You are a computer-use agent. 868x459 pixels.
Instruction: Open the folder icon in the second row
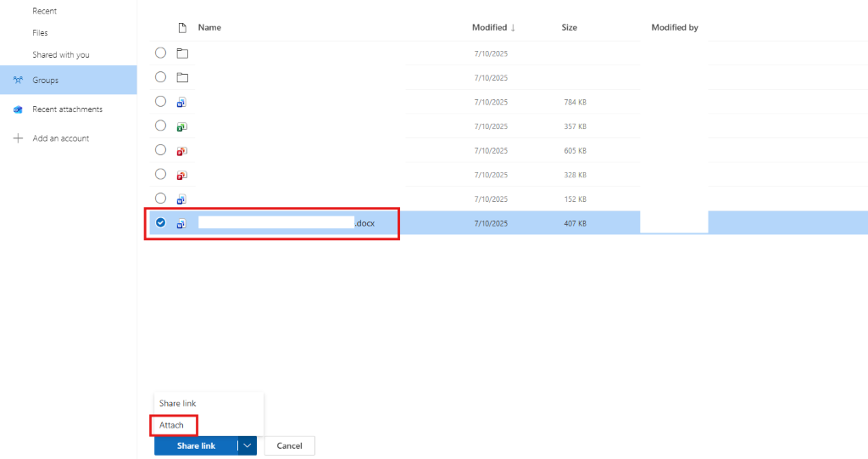[x=182, y=77]
